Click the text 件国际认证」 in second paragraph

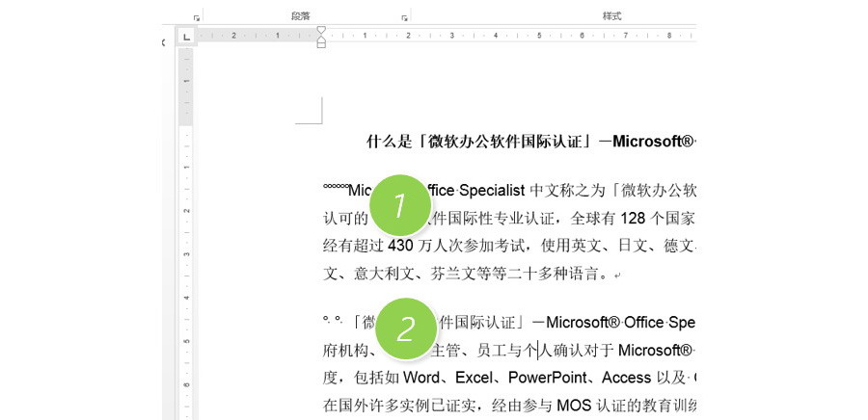(480, 322)
